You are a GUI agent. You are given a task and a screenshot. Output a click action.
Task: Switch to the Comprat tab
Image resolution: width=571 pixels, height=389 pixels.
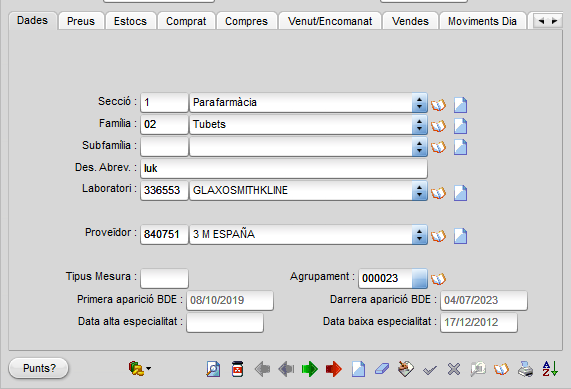click(186, 21)
